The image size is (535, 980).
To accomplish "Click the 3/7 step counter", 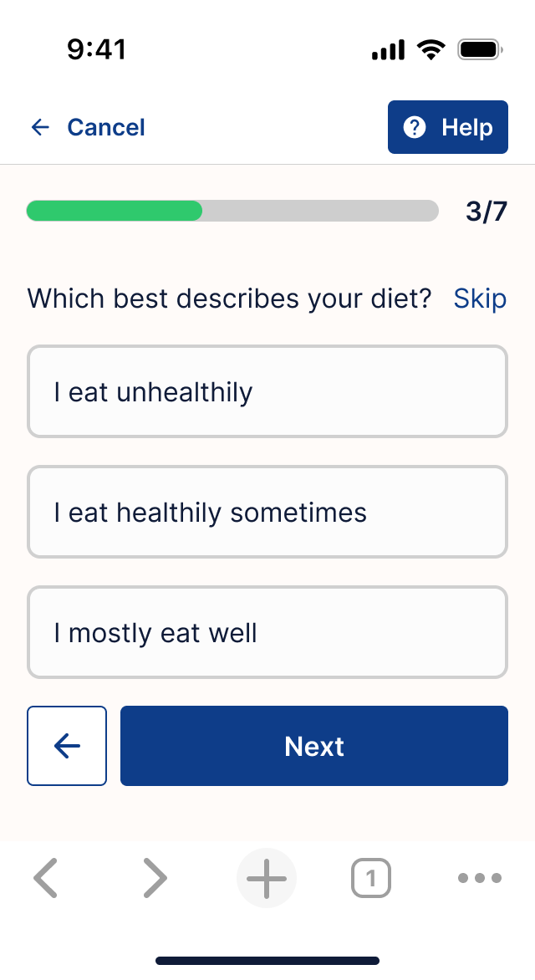I will tap(487, 212).
